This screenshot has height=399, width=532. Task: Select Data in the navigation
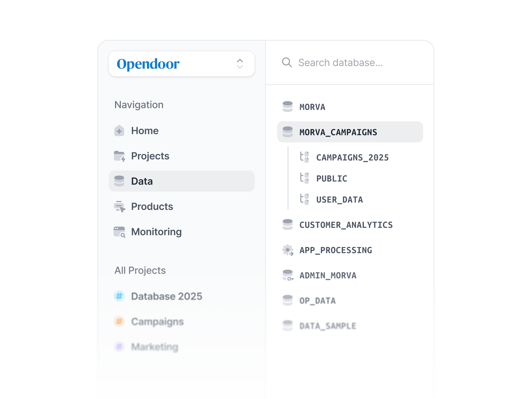point(182,181)
